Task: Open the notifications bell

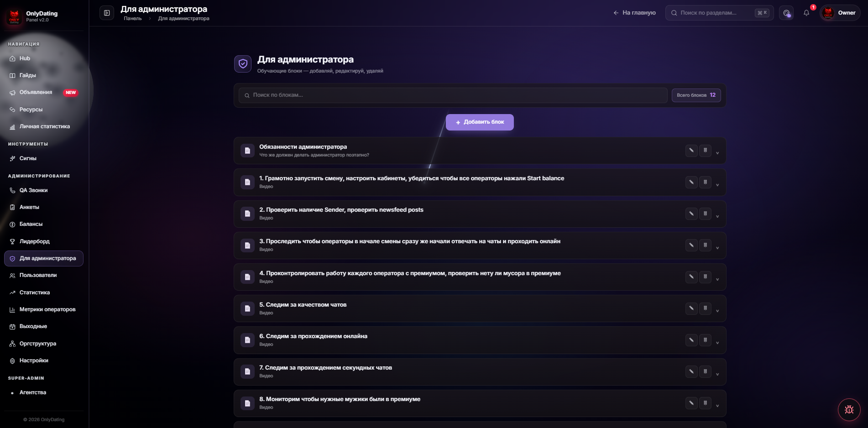Action: click(x=806, y=13)
